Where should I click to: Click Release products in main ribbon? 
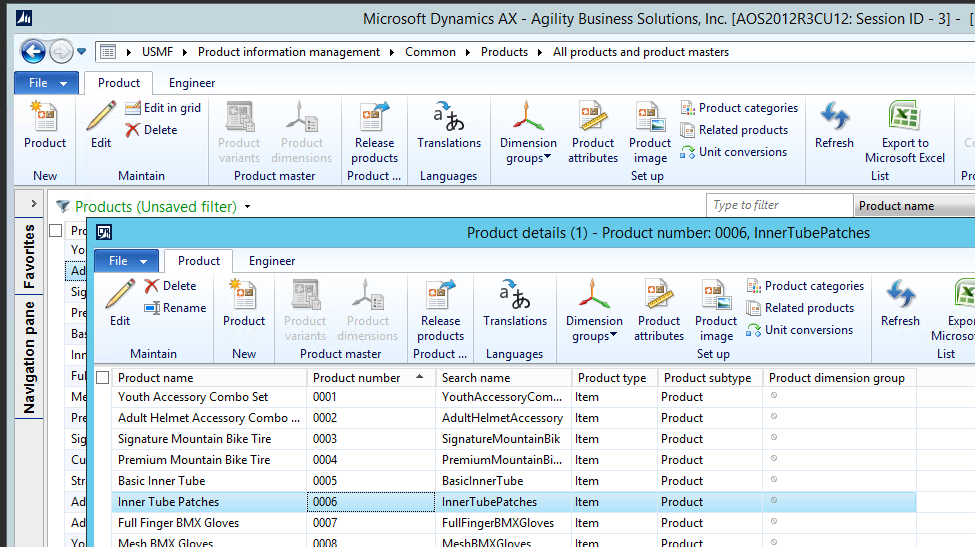tap(374, 132)
